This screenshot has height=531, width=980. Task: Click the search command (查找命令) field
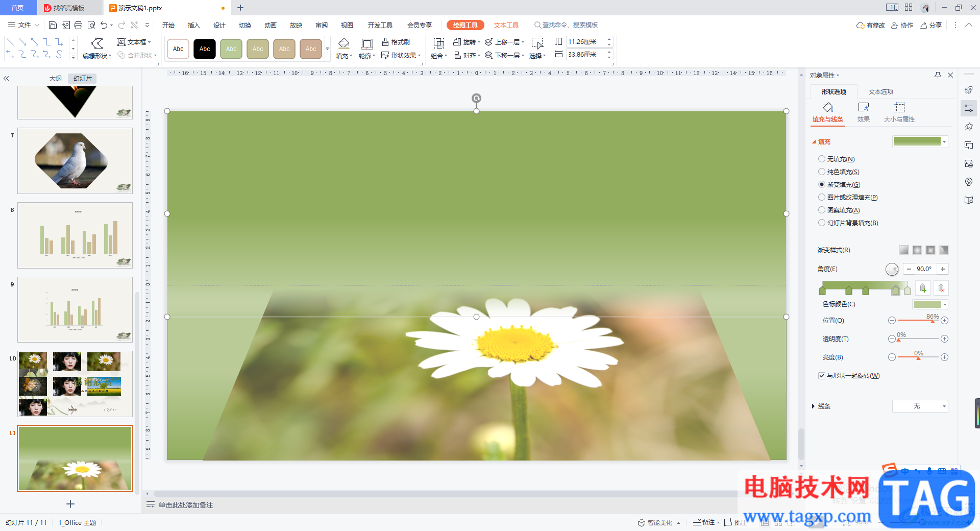(x=566, y=25)
